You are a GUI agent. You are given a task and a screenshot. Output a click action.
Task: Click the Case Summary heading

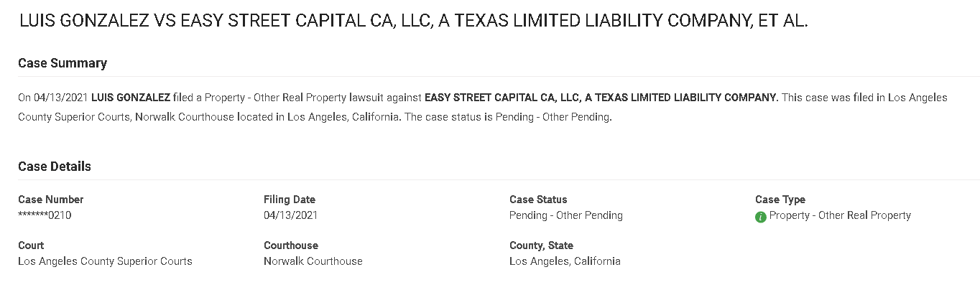[x=63, y=63]
